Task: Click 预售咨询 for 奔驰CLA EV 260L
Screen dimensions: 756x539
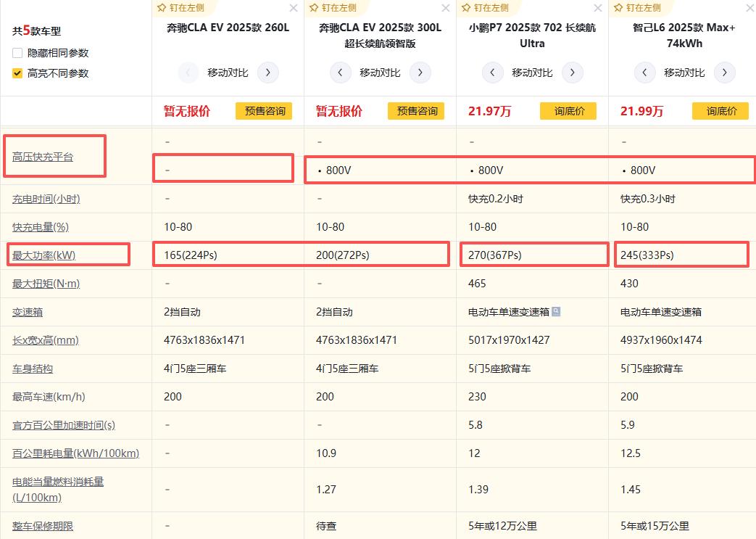Action: coord(264,111)
